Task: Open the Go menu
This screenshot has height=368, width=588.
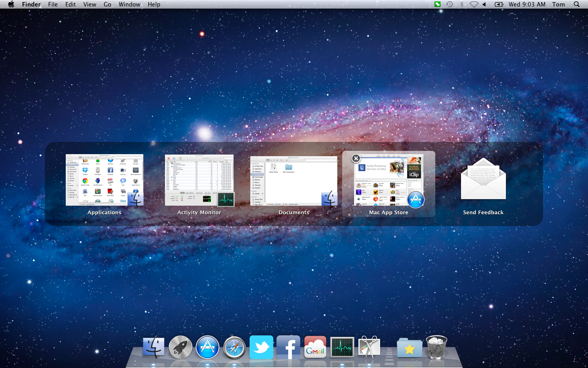Action: tap(107, 4)
